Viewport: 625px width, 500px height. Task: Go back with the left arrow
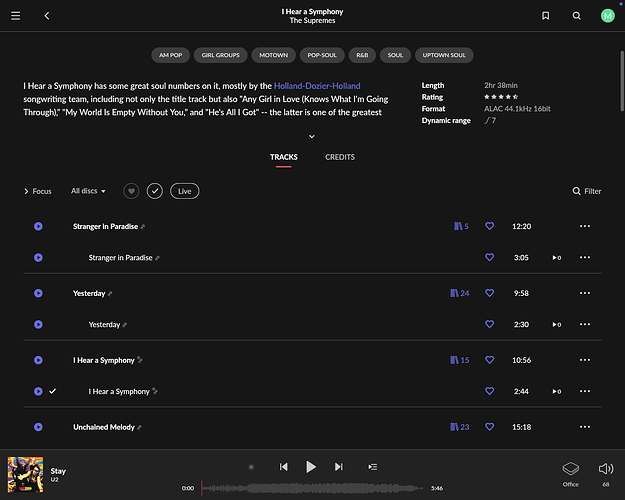coord(47,16)
